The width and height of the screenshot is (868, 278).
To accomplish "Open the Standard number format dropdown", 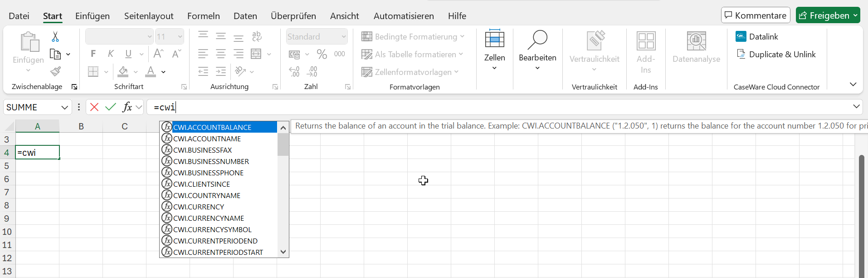I will [x=344, y=36].
